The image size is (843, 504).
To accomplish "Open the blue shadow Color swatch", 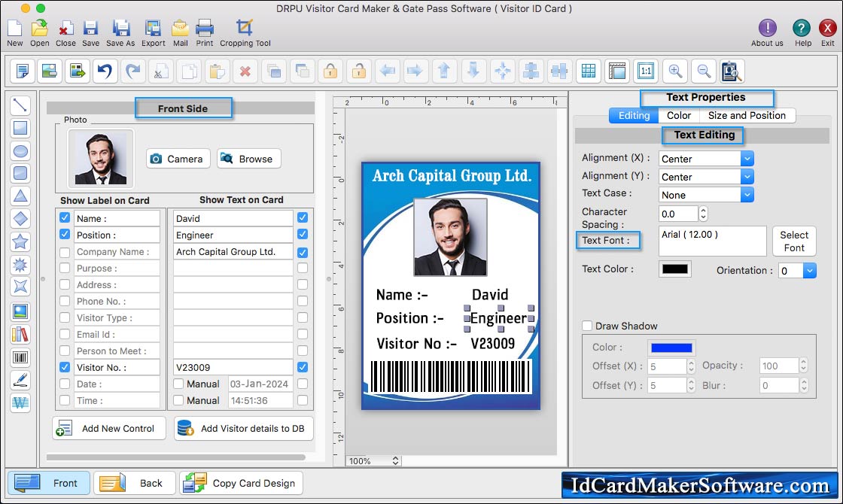I will point(671,348).
